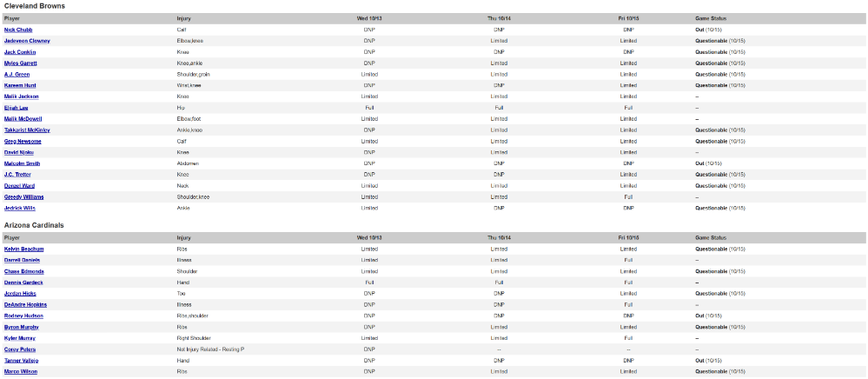Open Takkarist McKinley profile link
The width and height of the screenshot is (868, 379).
(27, 130)
